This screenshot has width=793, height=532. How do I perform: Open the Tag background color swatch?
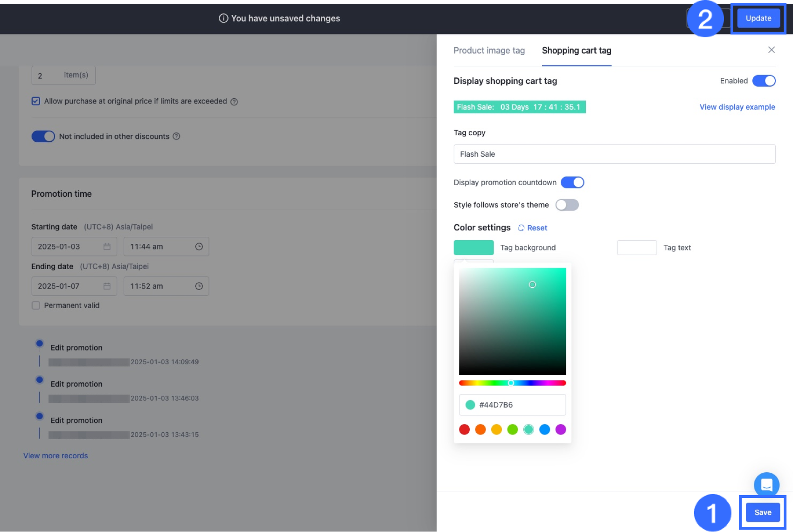tap(473, 248)
